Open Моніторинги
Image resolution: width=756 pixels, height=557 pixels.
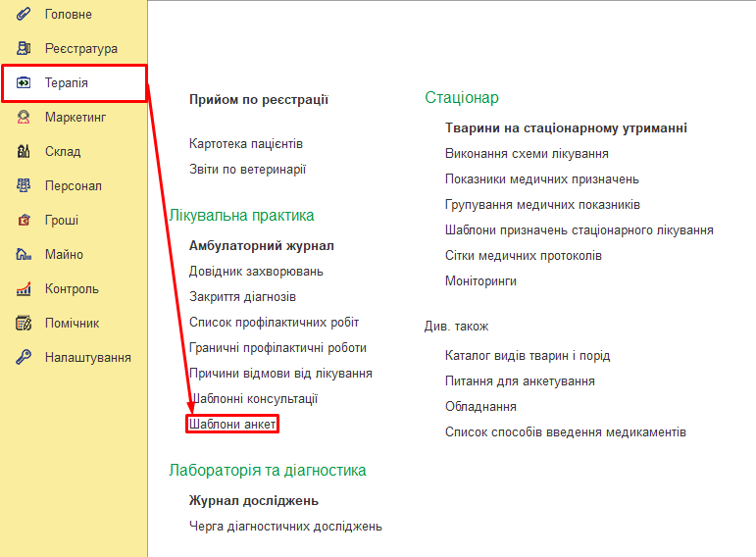pos(480,281)
